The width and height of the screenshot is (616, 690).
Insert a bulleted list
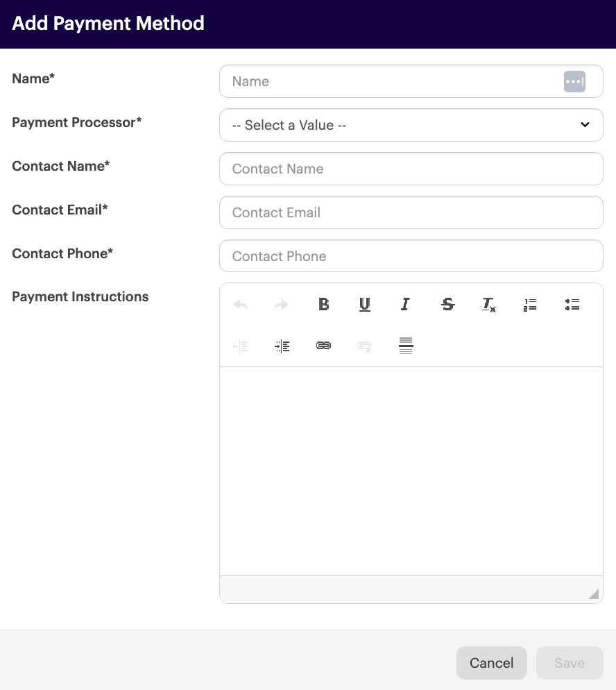click(x=572, y=305)
